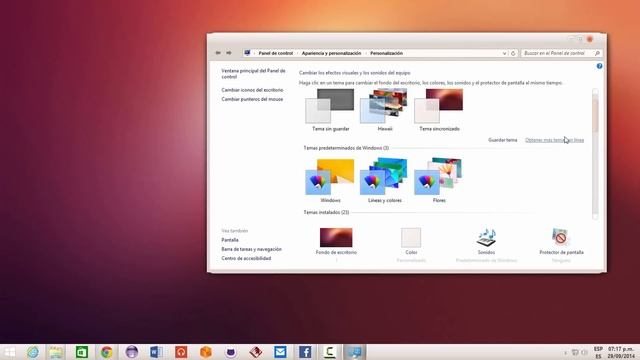The image size is (640, 360).
Task: Open the orange box taskbar app
Action: 206,352
